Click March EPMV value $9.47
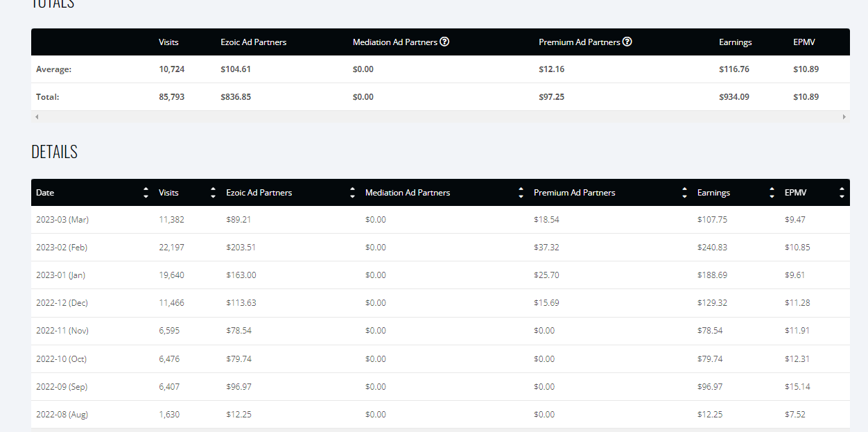Image resolution: width=868 pixels, height=432 pixels. [795, 219]
